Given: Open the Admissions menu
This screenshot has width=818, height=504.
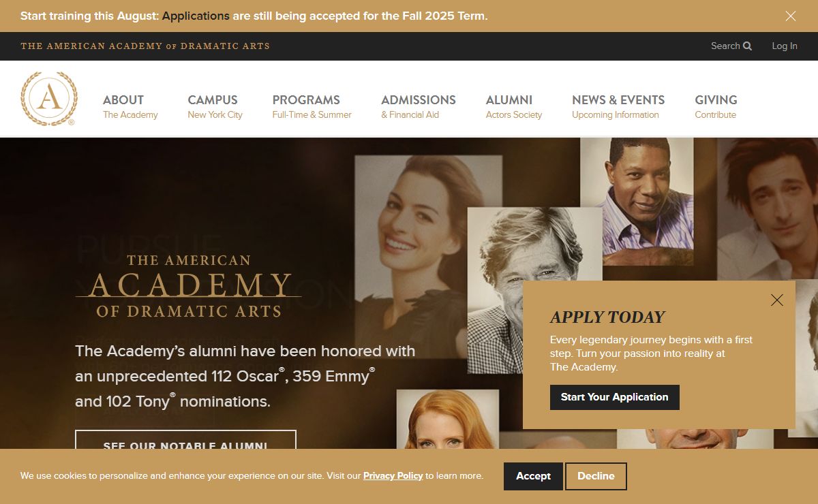Looking at the screenshot, I should pos(419,106).
